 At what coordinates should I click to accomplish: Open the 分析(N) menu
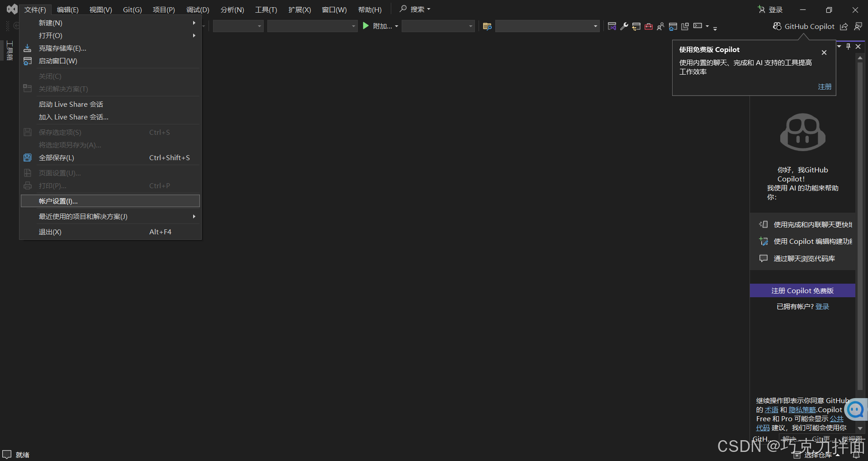[232, 10]
